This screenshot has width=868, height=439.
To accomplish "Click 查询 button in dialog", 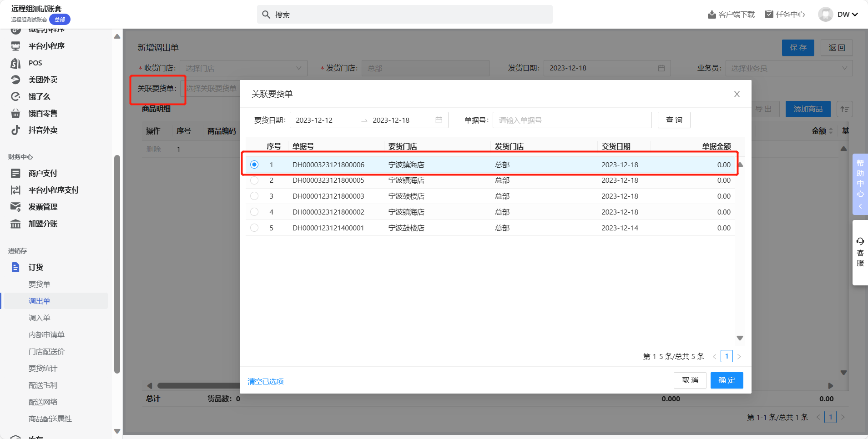I will click(x=674, y=120).
